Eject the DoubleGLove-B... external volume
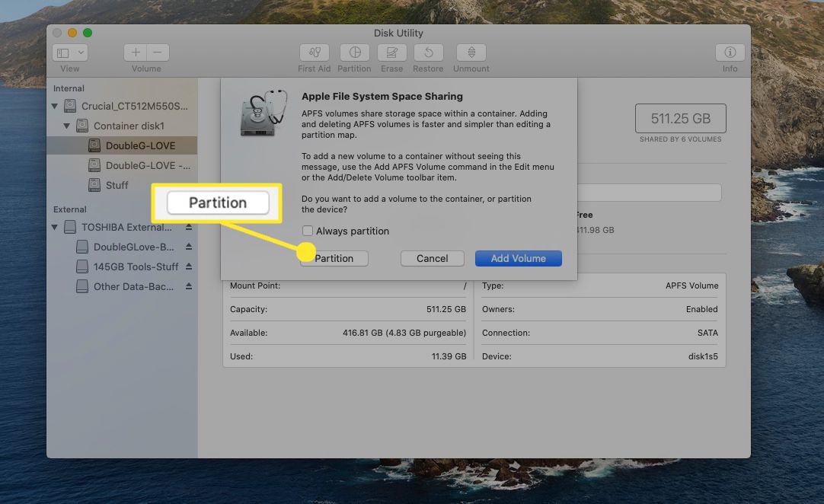The height and width of the screenshot is (504, 824). [x=188, y=247]
